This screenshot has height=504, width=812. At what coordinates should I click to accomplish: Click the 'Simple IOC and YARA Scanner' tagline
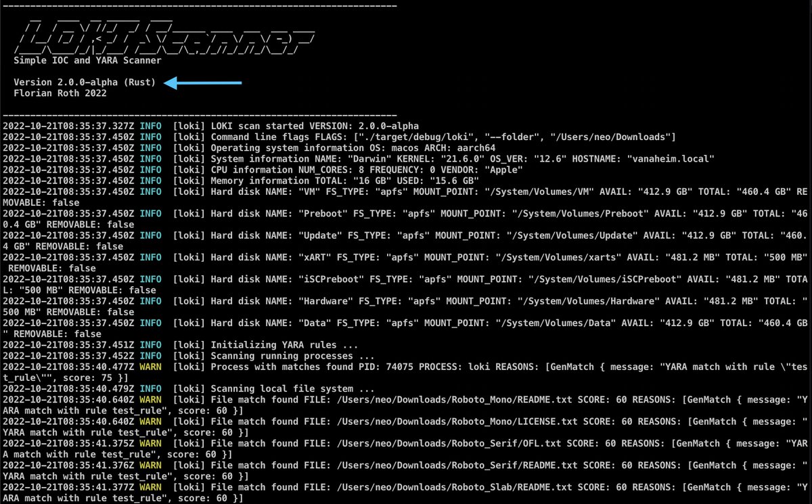tap(87, 60)
